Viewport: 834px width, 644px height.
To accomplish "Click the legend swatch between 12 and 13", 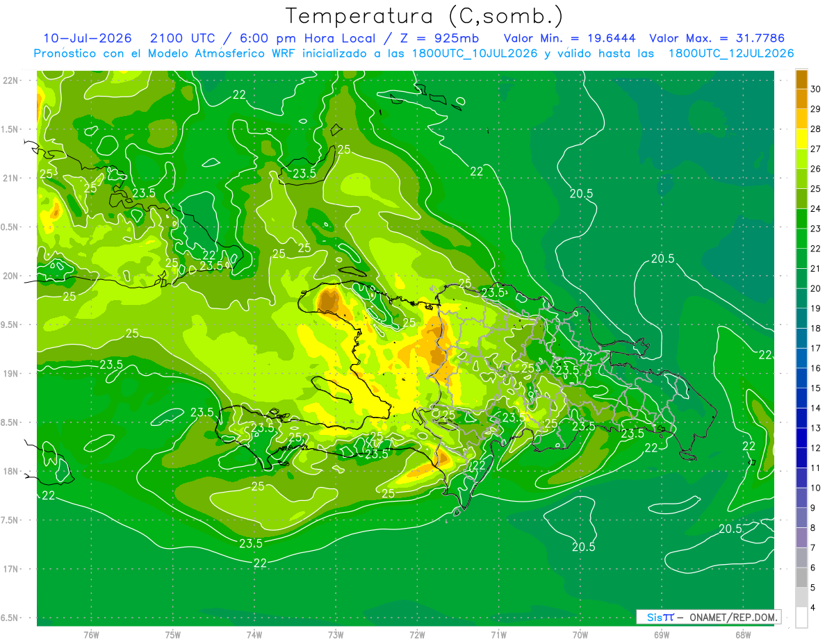I will click(801, 438).
